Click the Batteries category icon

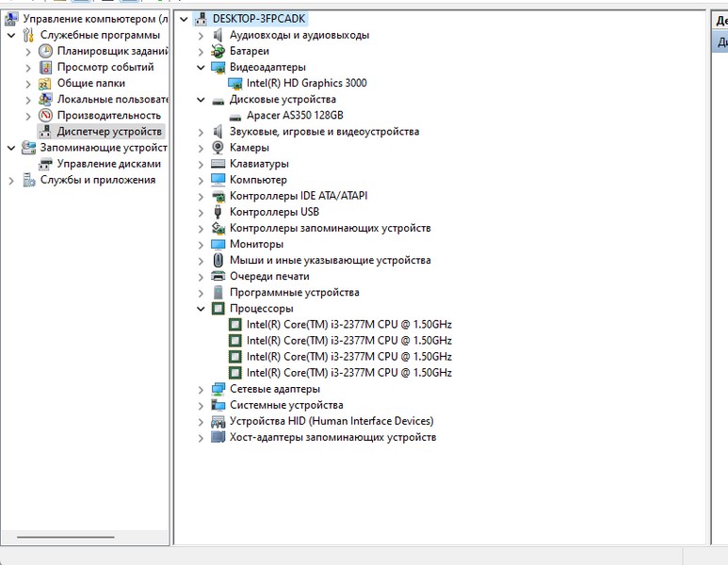218,51
